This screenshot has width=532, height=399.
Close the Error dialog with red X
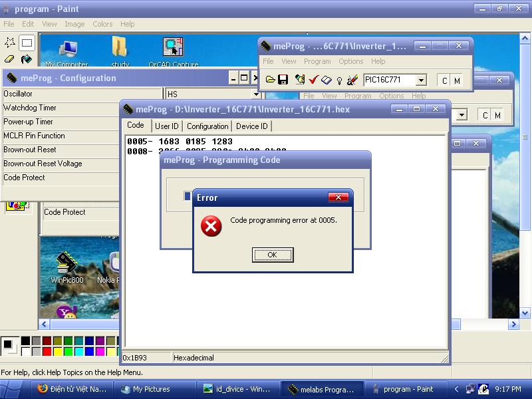tap(338, 198)
